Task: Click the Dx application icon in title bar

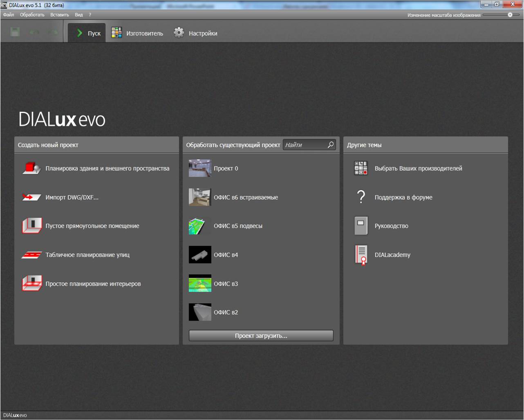Action: pyautogui.click(x=4, y=5)
